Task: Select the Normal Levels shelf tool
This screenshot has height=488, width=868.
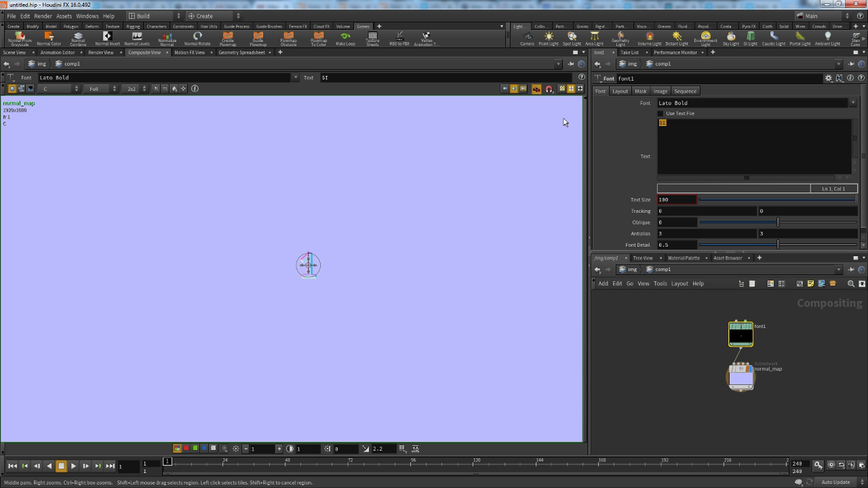Action: coord(137,39)
